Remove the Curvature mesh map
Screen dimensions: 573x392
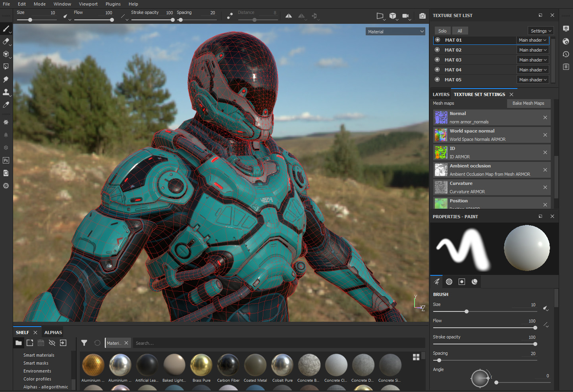pos(545,187)
